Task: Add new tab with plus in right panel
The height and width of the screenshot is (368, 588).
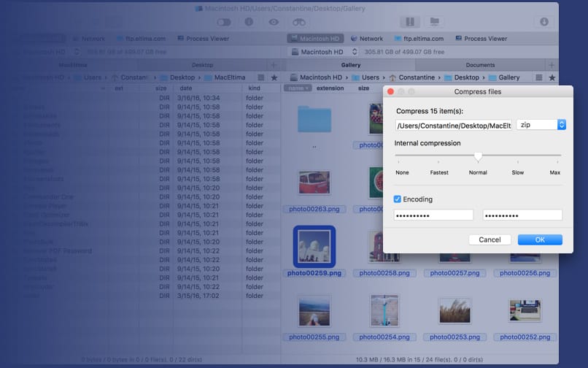Action: pos(552,65)
